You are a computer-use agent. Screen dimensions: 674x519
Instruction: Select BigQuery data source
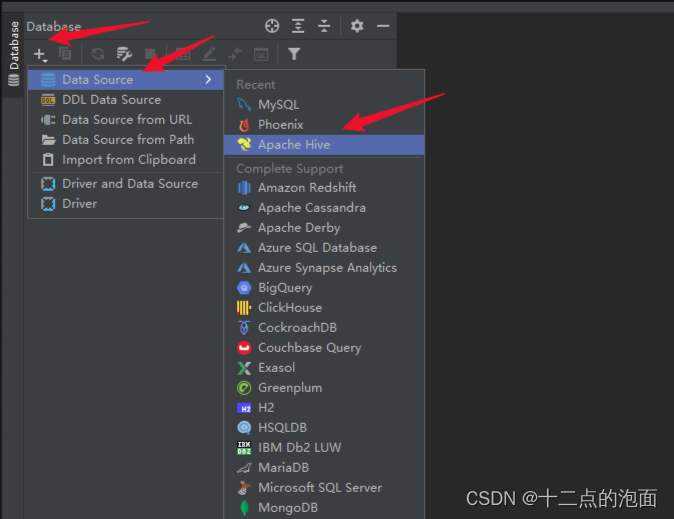324,288
